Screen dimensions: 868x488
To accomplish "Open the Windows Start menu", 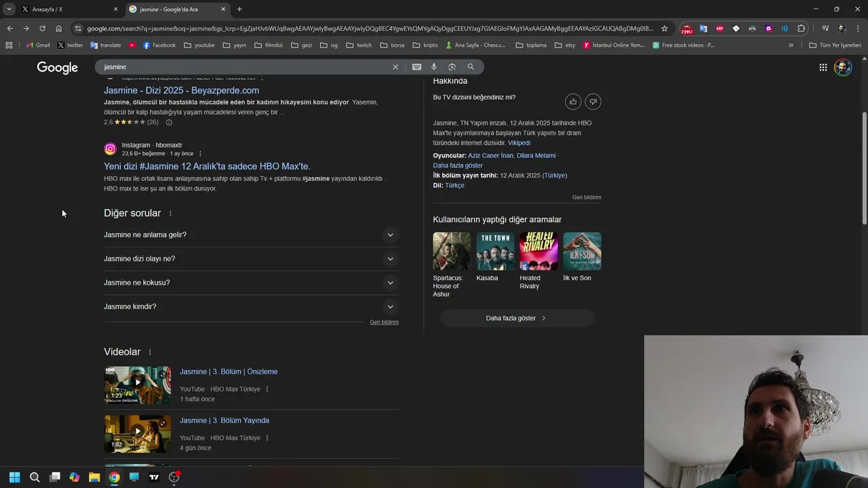I will point(14,477).
